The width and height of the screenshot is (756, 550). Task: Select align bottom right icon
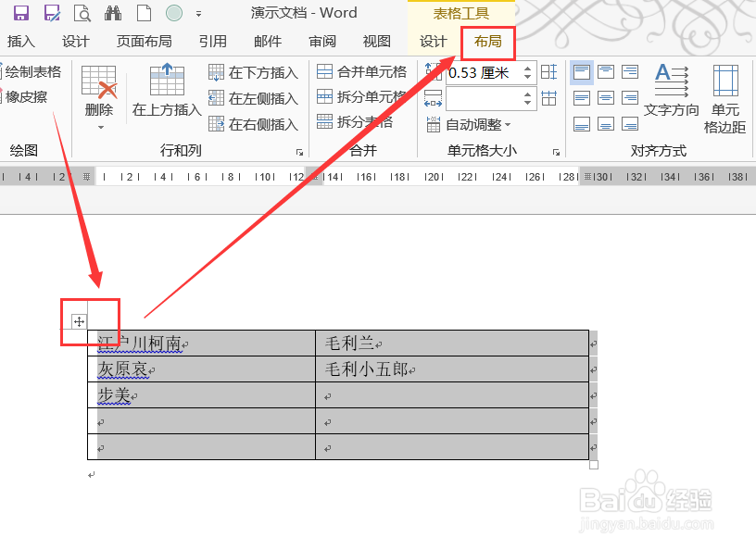click(630, 124)
